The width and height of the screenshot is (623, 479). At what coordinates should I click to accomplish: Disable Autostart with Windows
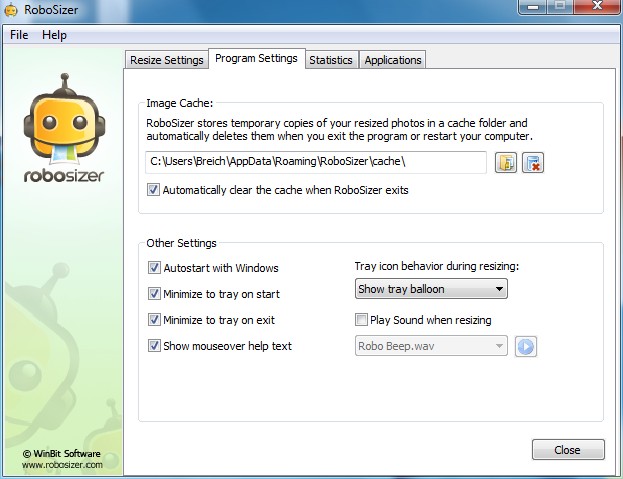[154, 268]
